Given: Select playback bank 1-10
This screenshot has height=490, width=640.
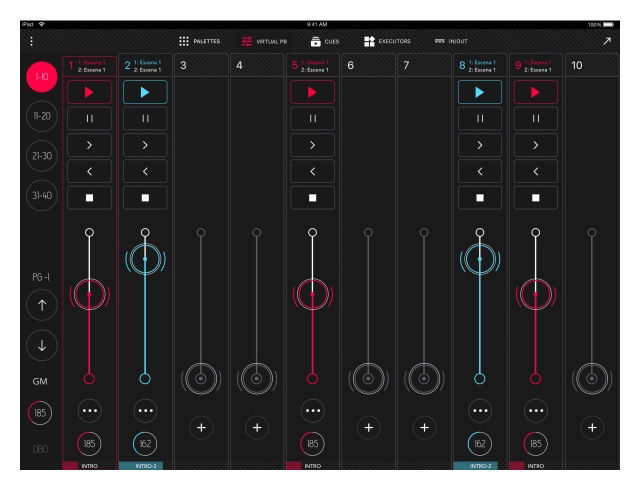Looking at the screenshot, I should point(42,76).
